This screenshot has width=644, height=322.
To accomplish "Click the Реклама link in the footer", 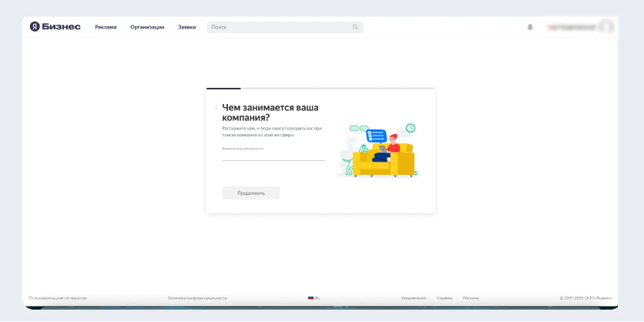I will (471, 297).
